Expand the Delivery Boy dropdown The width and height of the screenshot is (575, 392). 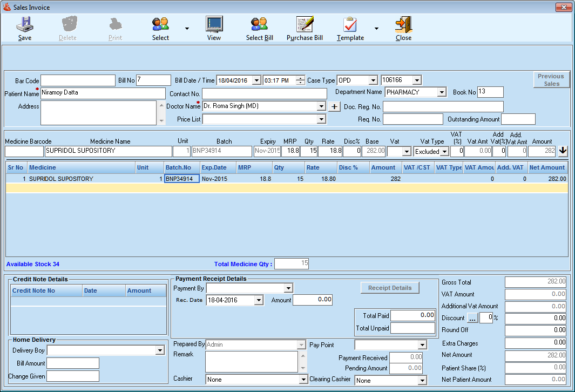pyautogui.click(x=160, y=350)
